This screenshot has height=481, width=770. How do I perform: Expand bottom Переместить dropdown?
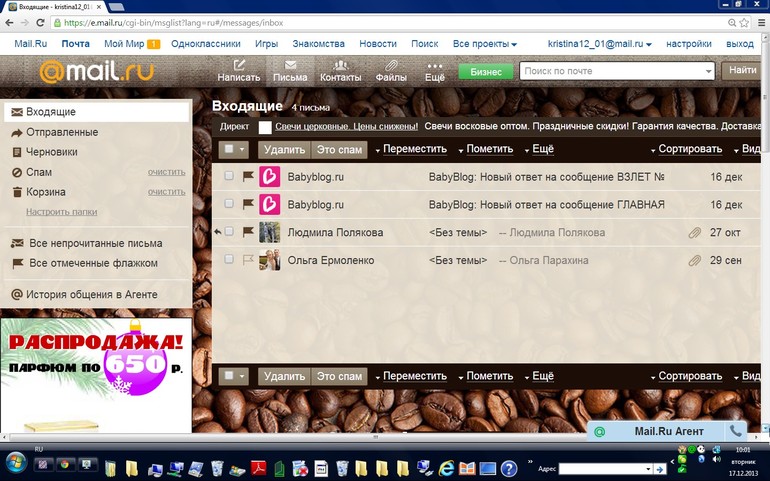tap(411, 376)
